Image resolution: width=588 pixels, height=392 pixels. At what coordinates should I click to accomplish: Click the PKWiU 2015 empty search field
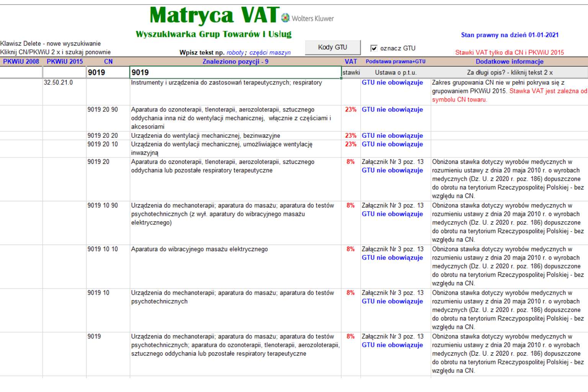click(64, 72)
